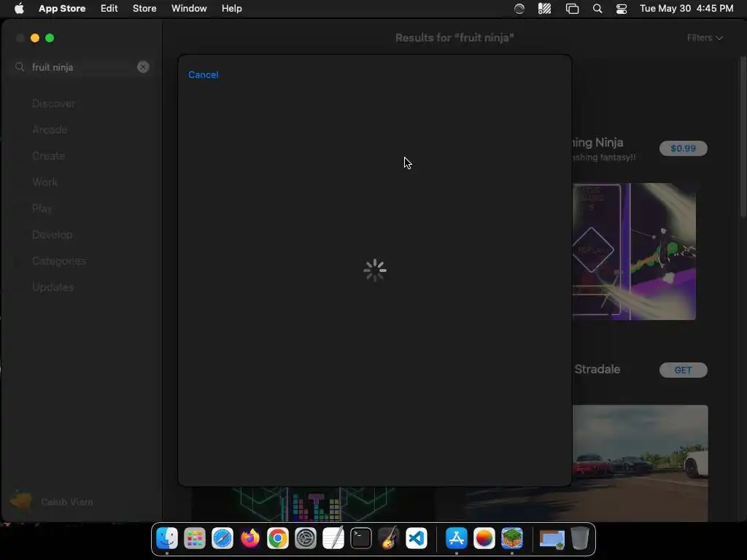The image size is (747, 560).
Task: Open the Help menu
Action: 231,9
